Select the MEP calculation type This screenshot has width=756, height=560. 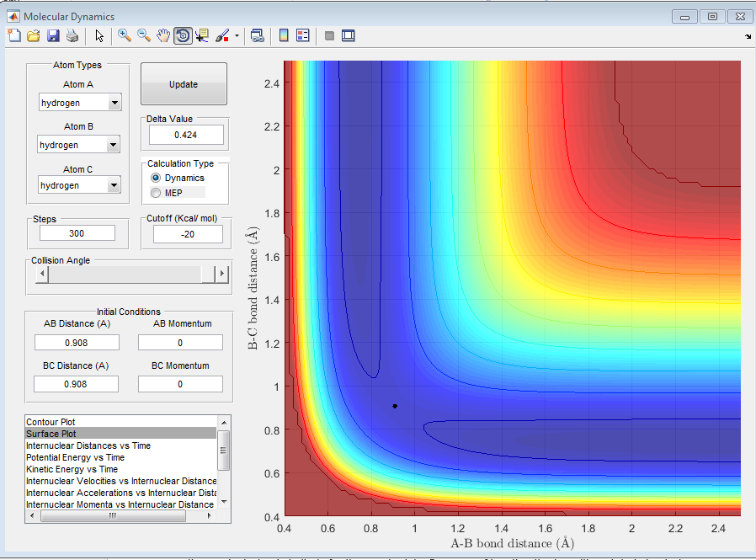click(x=155, y=193)
